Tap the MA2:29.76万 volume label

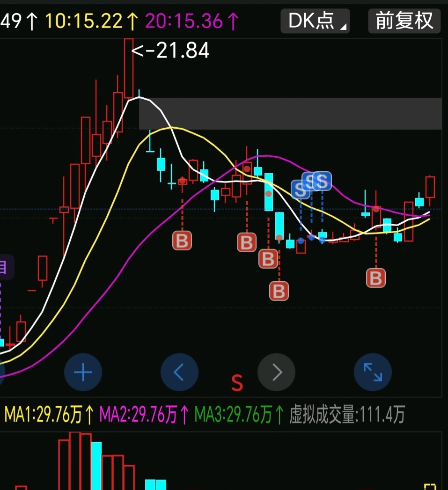point(144,415)
